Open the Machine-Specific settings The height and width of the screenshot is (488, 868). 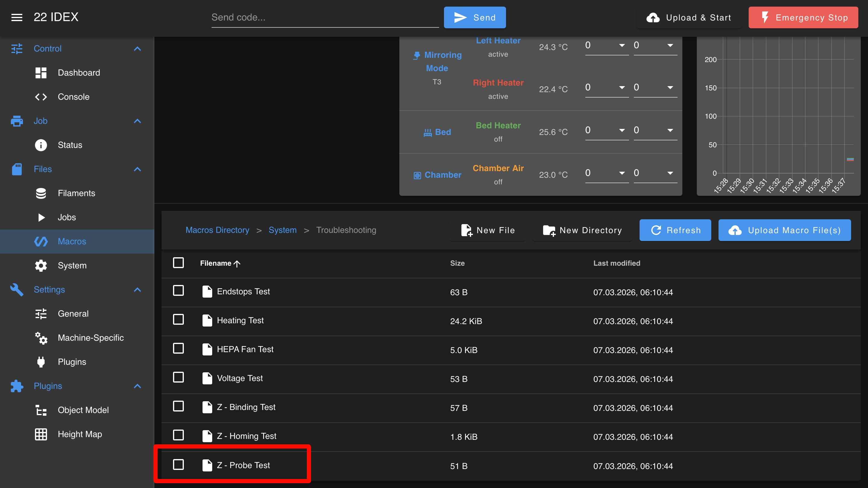coord(77,338)
